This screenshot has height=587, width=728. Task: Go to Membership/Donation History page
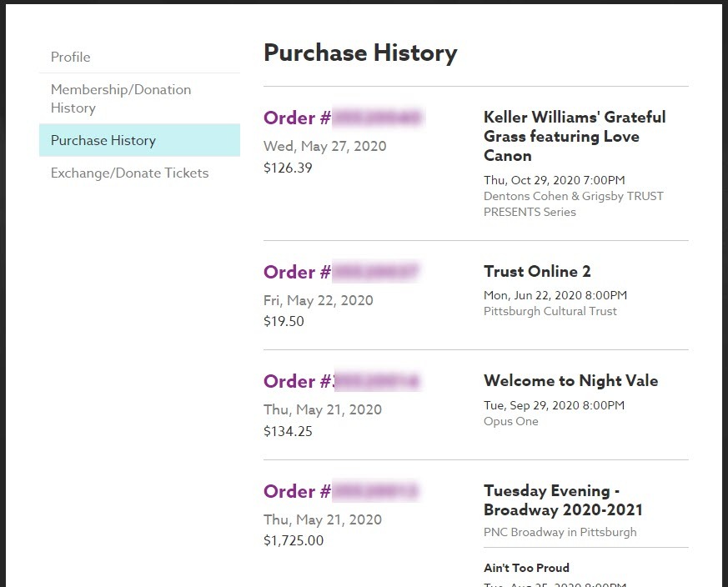[121, 98]
